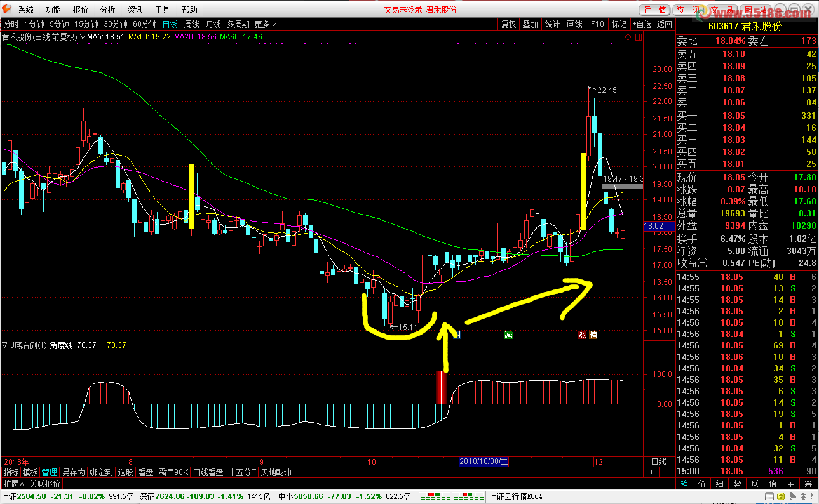This screenshot has height=504, width=819.
Task: Switch to 5分钟 period
Action: click(x=59, y=24)
